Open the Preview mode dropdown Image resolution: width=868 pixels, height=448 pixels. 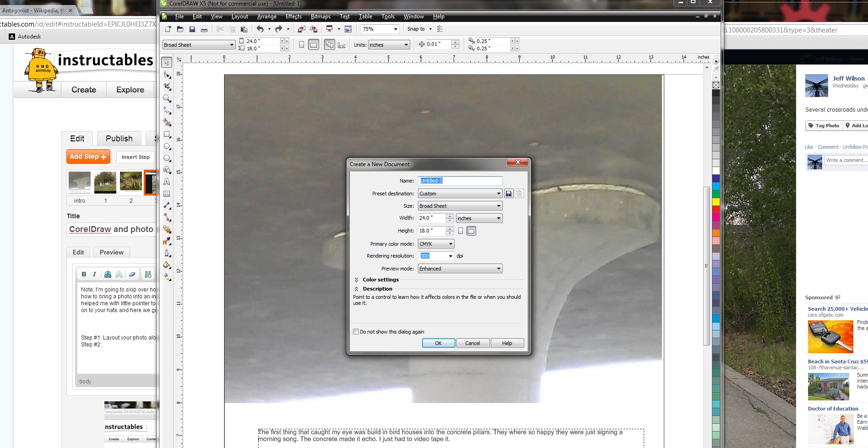click(460, 269)
